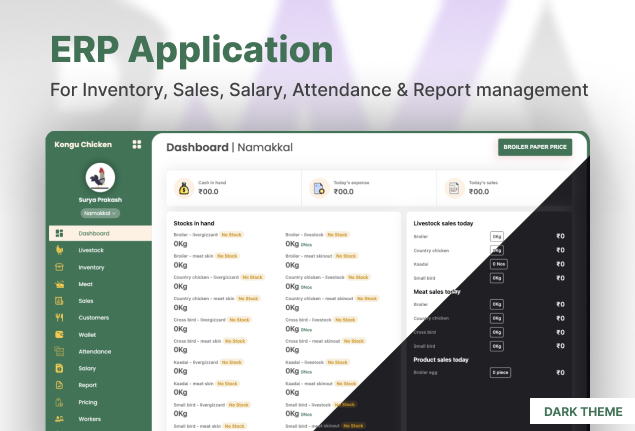The height and width of the screenshot is (431, 635).
Task: Select the Livestock icon in the sidebar
Action: pyautogui.click(x=60, y=250)
